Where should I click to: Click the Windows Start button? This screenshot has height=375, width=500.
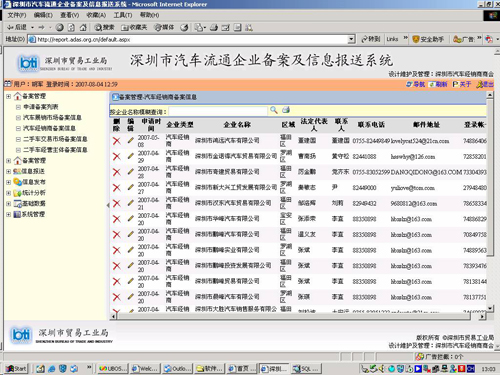[x=16, y=368]
